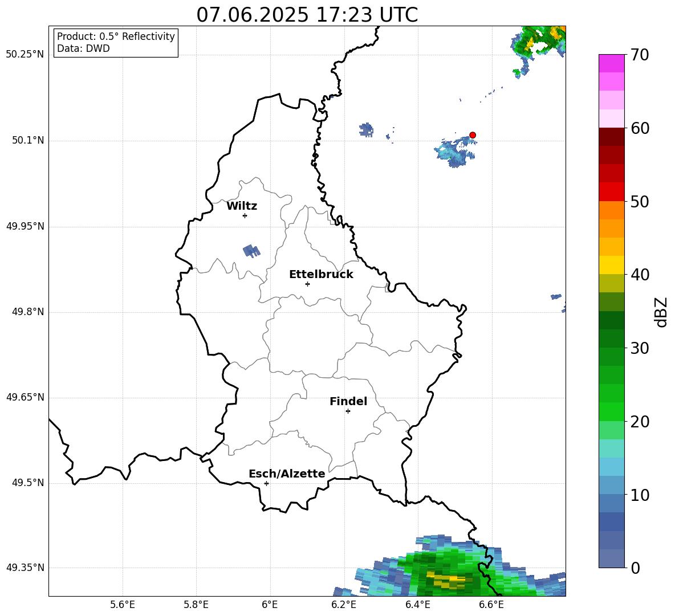Click the 5.8°E longitude label
The width and height of the screenshot is (675, 616).
[x=196, y=605]
